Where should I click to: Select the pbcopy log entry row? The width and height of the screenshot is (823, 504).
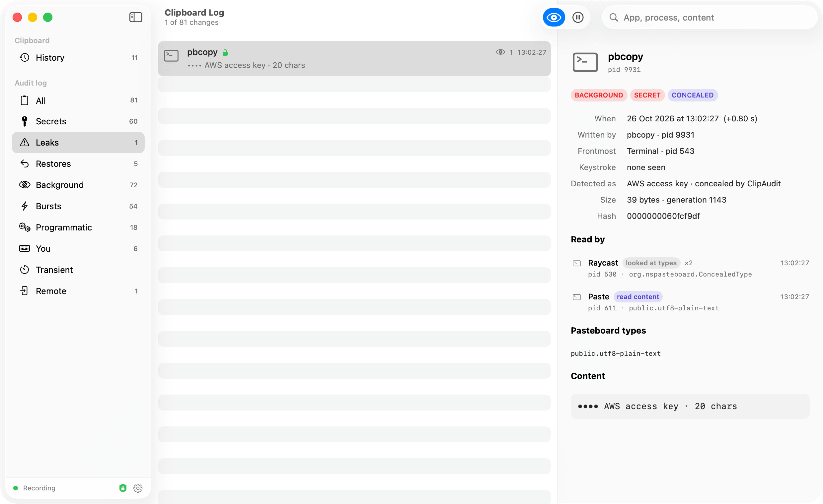click(354, 59)
